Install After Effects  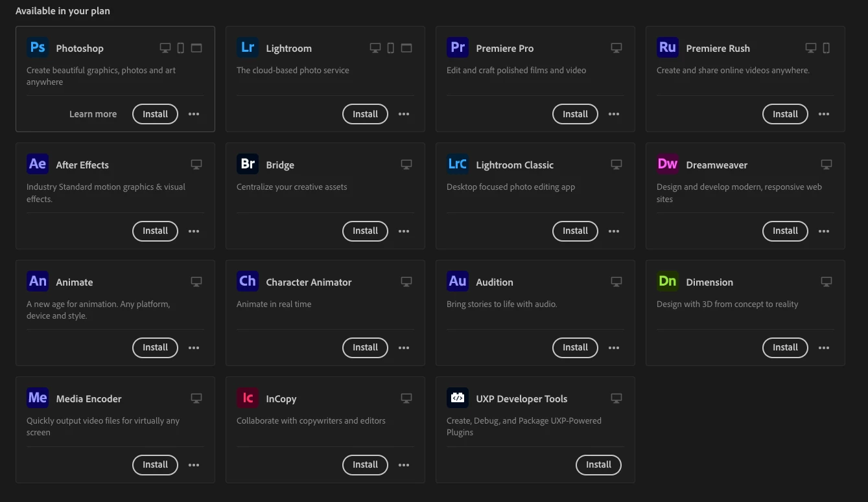155,231
